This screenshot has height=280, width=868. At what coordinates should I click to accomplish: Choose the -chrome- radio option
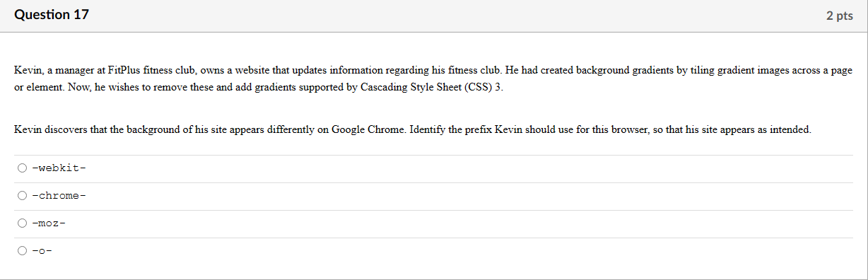(x=23, y=196)
